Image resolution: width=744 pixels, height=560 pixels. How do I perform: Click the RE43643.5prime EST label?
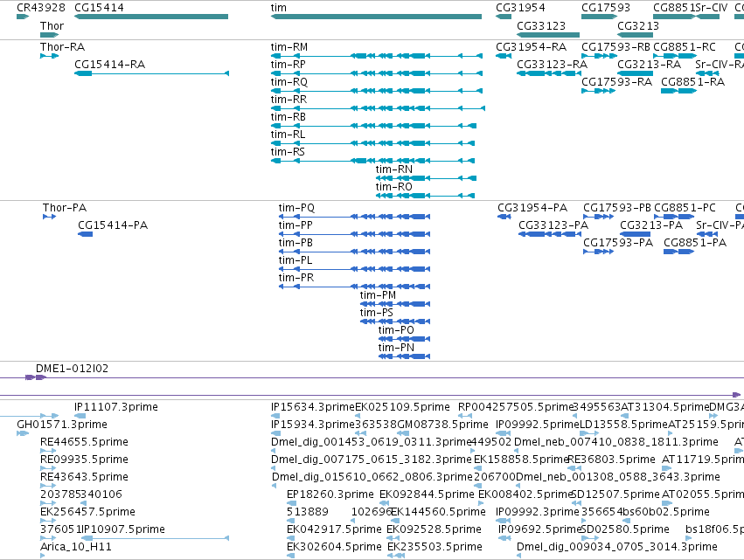pyautogui.click(x=85, y=477)
